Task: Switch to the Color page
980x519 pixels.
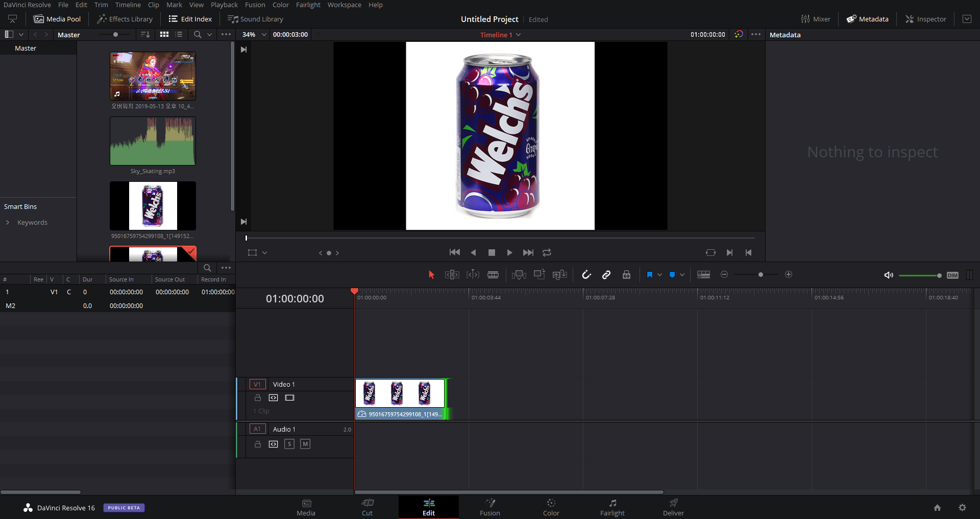Action: point(551,507)
